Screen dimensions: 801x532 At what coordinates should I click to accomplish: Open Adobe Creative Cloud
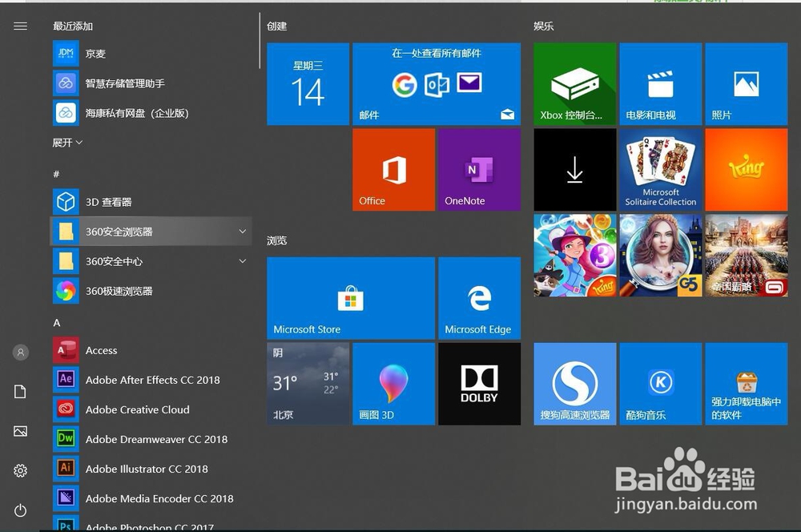click(152, 409)
